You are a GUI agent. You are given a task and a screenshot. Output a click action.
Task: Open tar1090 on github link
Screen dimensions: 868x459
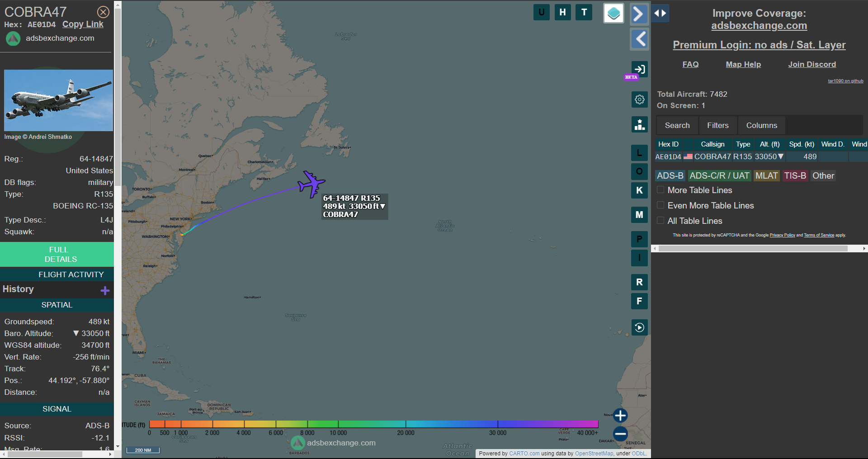pos(845,81)
